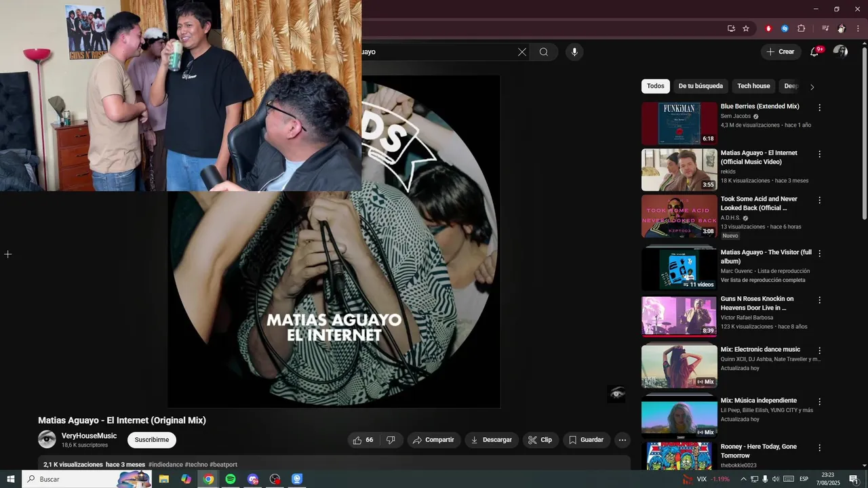
Task: Show hidden tray icons with the chevron
Action: pos(743,479)
